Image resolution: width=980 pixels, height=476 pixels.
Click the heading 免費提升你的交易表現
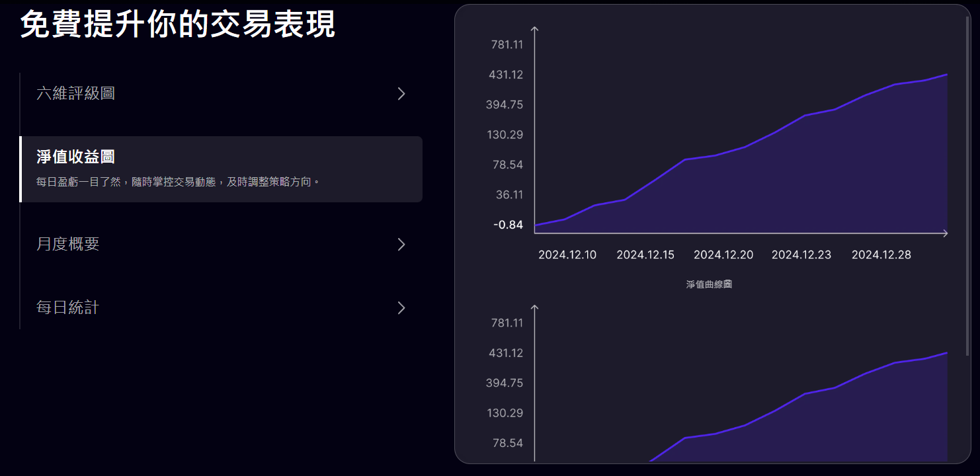tap(178, 24)
